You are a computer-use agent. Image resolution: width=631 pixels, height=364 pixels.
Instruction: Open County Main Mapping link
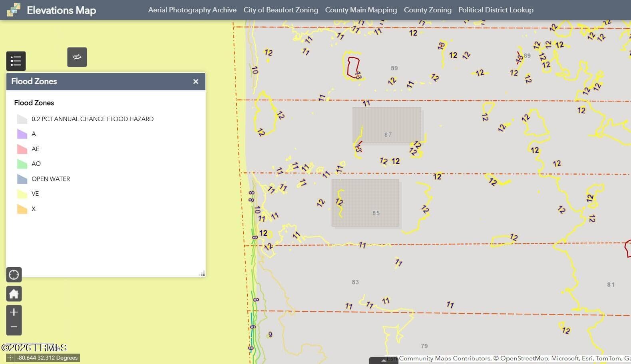361,10
